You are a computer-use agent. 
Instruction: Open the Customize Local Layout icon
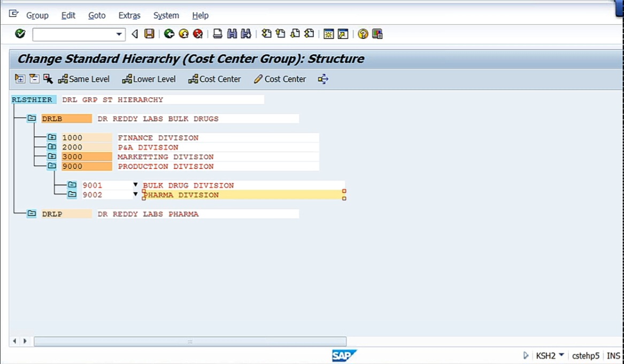[x=378, y=34]
